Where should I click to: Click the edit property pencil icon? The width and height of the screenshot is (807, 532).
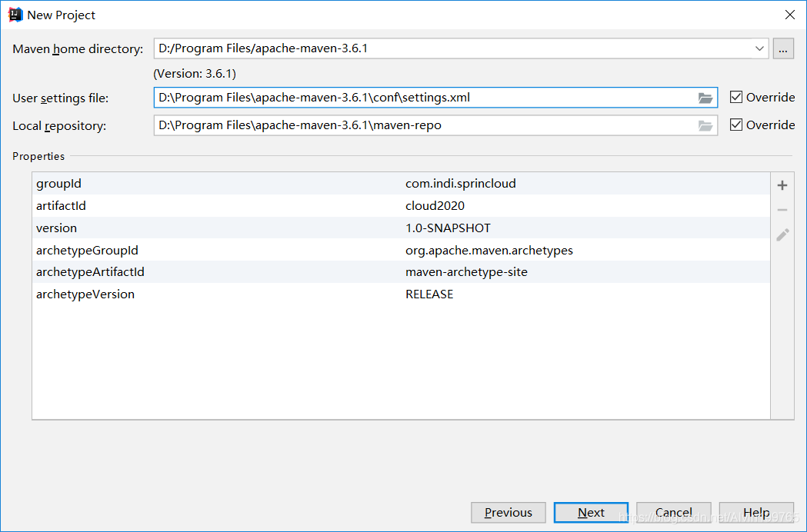point(782,235)
